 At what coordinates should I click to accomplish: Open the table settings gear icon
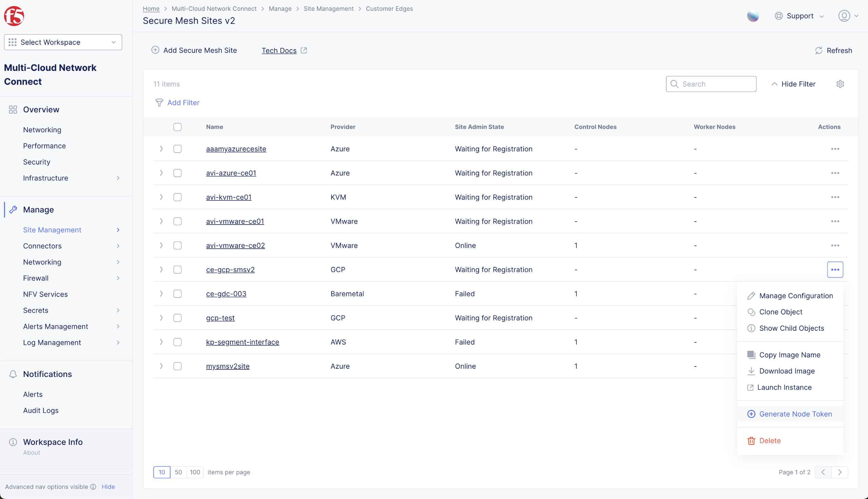click(x=840, y=84)
